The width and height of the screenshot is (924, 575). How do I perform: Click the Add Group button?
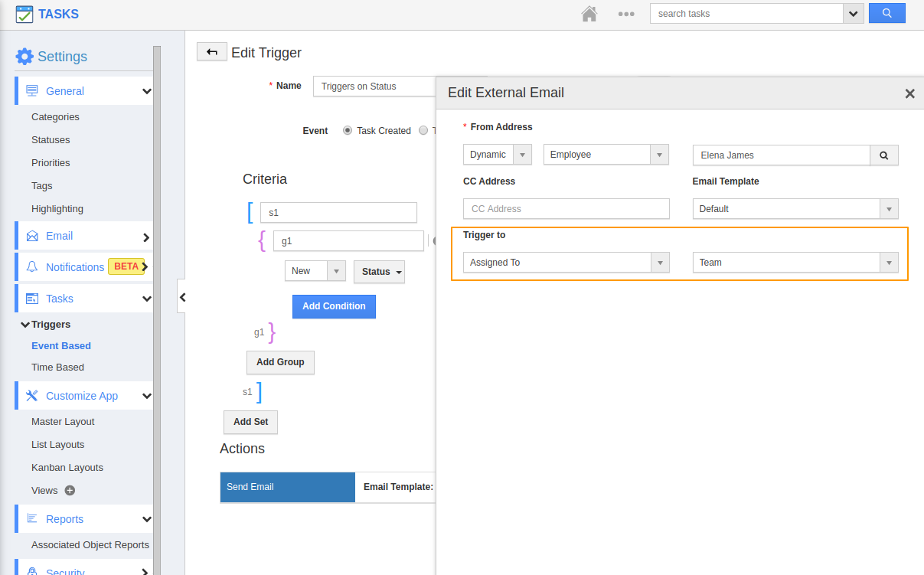click(280, 362)
